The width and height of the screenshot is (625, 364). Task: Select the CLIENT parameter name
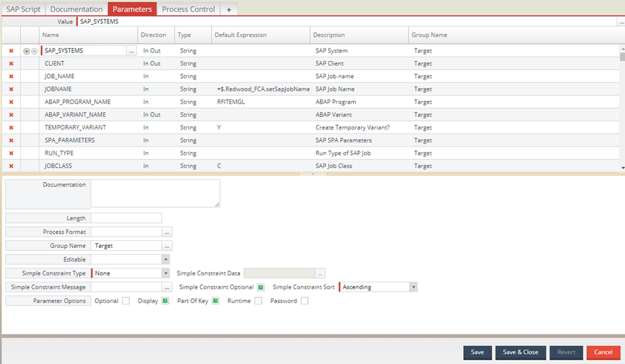55,64
